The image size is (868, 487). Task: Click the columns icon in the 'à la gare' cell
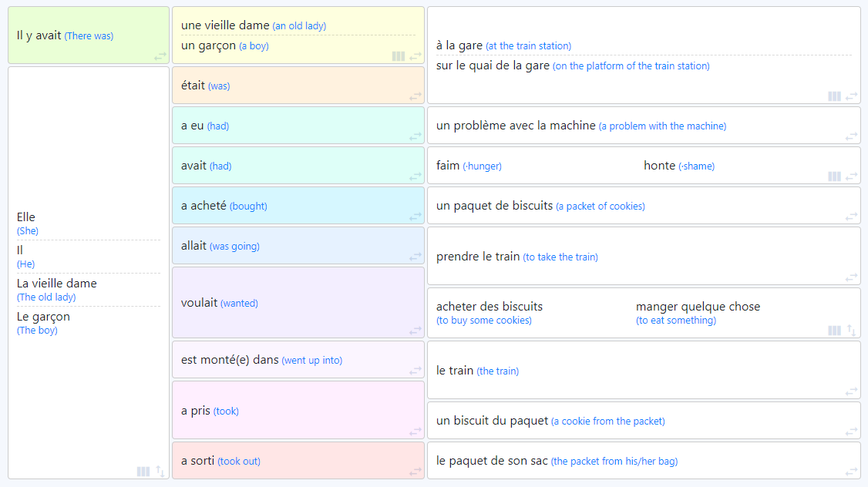click(835, 96)
